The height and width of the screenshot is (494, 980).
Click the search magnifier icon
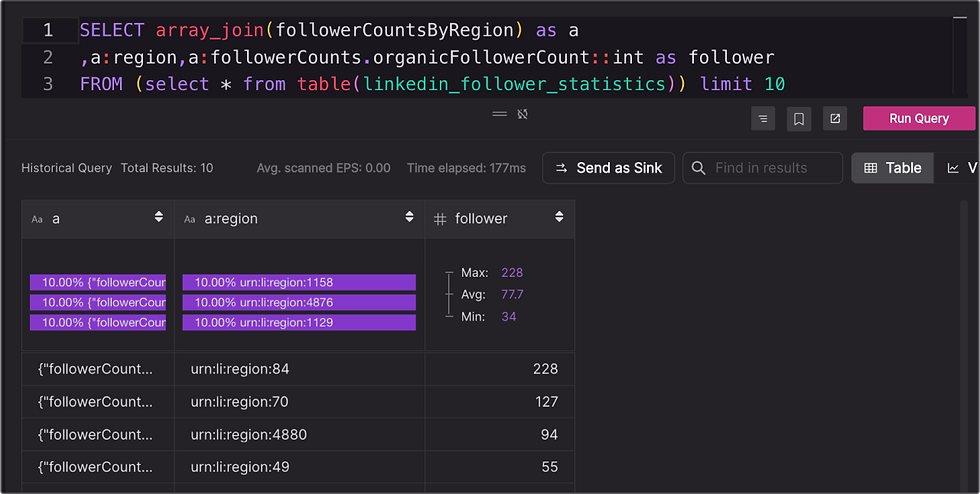(x=699, y=168)
